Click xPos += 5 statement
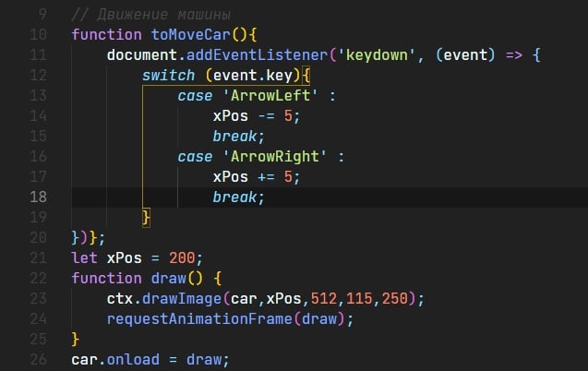The width and height of the screenshot is (588, 371). [x=257, y=176]
